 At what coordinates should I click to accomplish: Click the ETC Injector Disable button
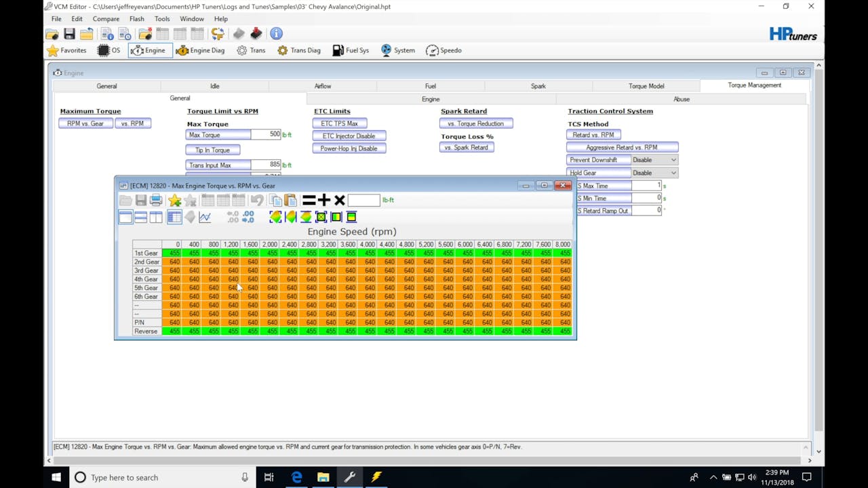pos(349,136)
